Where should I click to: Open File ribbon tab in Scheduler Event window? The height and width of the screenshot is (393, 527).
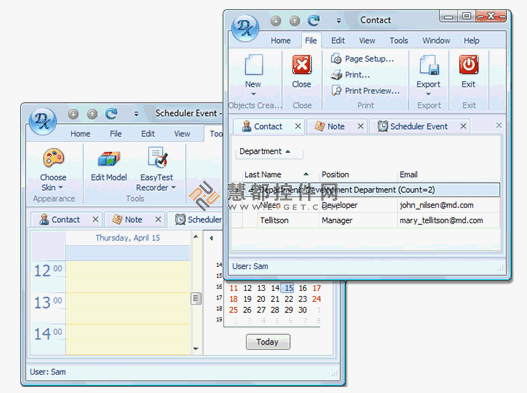116,134
